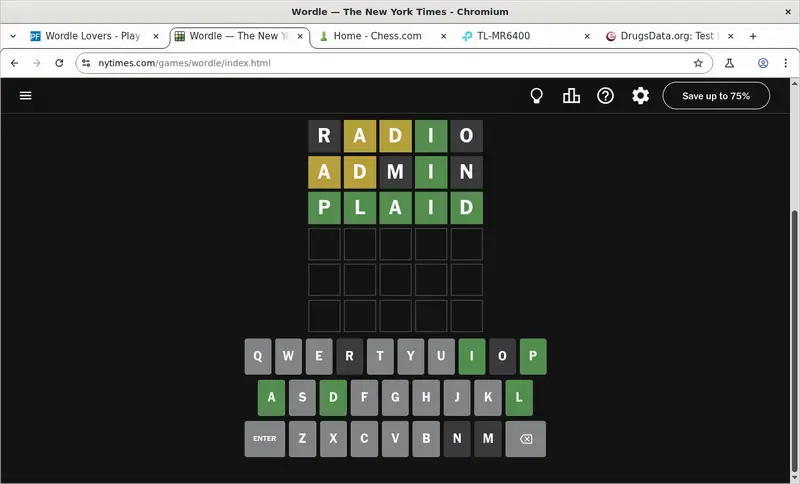Close the Chess.com tab

(x=443, y=36)
